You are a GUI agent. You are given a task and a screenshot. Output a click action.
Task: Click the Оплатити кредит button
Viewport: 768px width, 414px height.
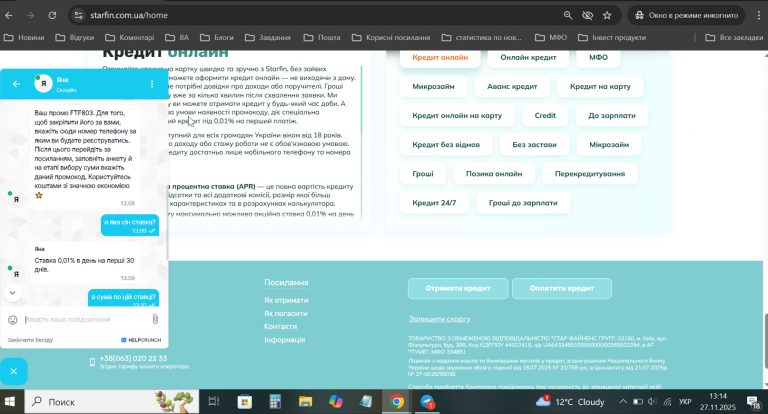[x=562, y=289]
